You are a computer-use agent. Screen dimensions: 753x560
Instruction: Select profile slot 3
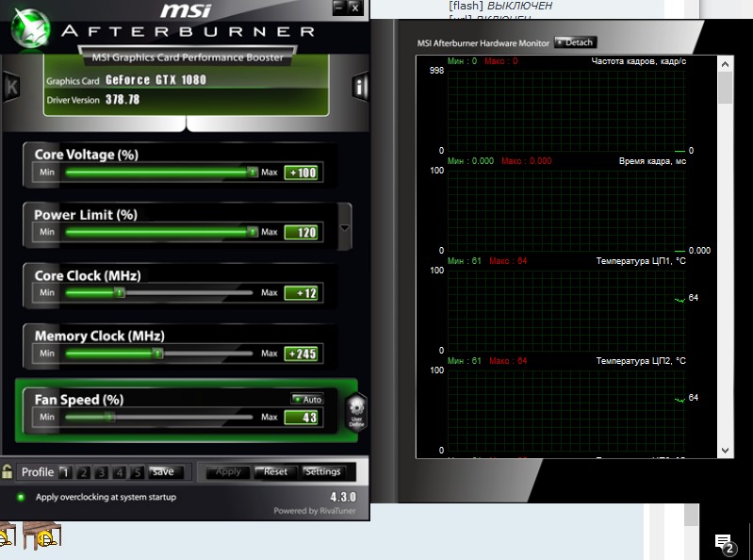tap(101, 472)
